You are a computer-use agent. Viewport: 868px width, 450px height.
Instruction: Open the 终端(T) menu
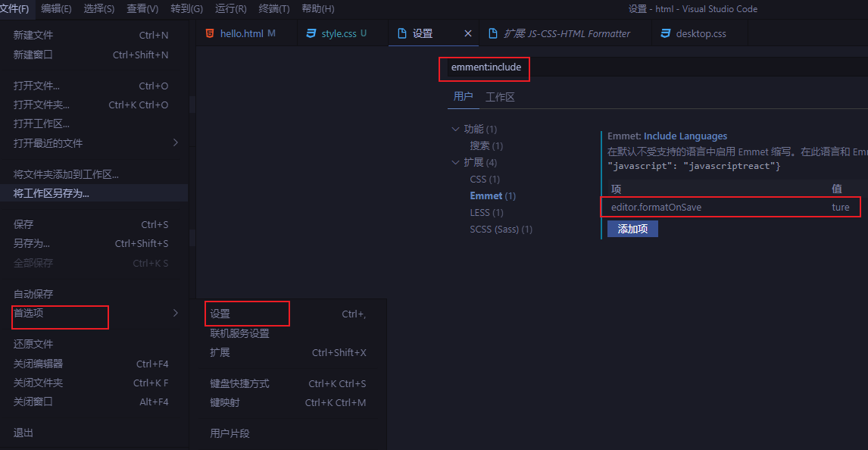tap(274, 9)
